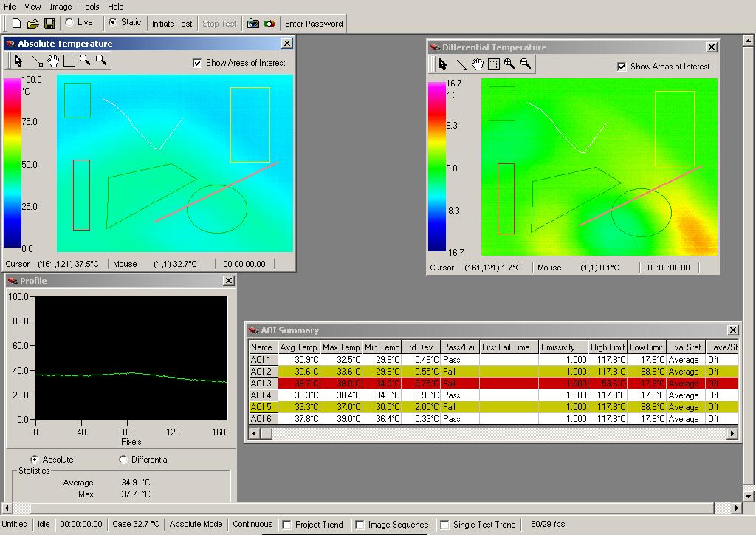Select rectangle selection tool in Differential Temperature window
This screenshot has width=756, height=535.
(494, 64)
